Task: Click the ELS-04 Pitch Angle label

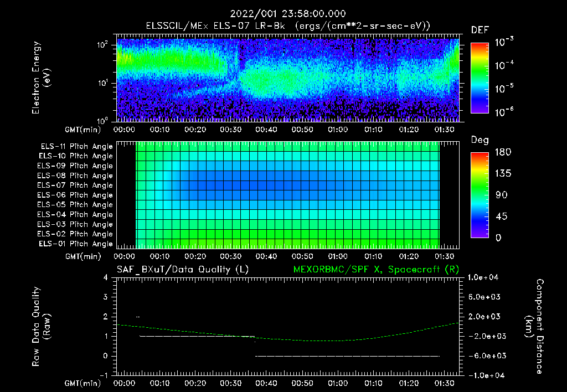Action: [75, 214]
